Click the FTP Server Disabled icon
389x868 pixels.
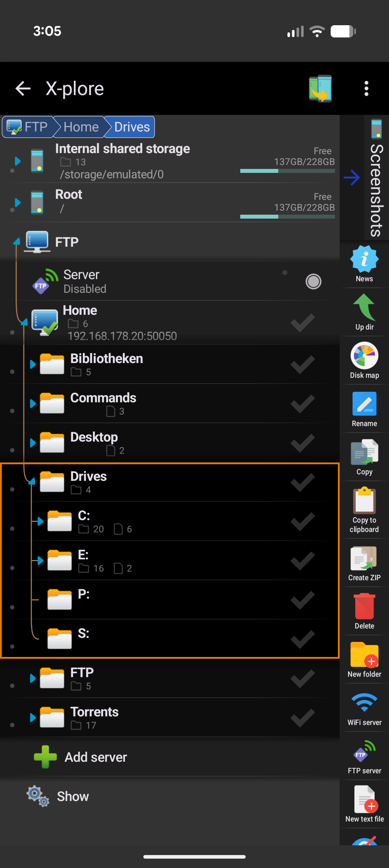click(45, 281)
